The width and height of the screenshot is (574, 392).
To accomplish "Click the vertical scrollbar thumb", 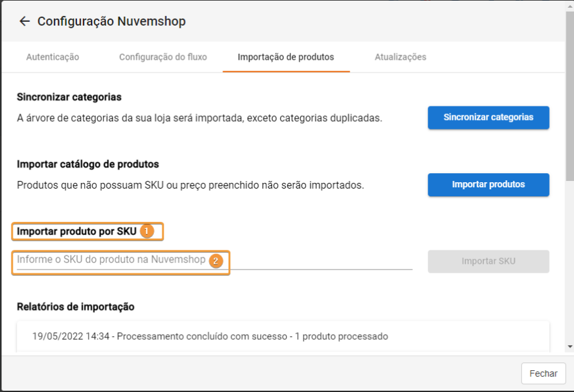I will [570, 96].
